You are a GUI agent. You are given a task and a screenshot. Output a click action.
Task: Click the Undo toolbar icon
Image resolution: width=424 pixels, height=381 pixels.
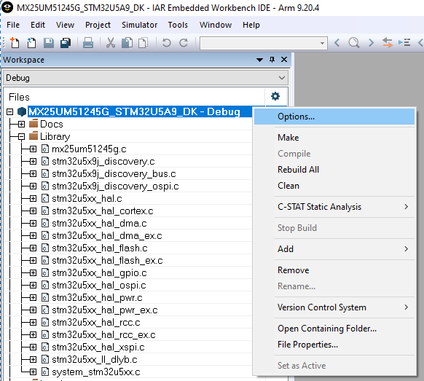tap(166, 43)
